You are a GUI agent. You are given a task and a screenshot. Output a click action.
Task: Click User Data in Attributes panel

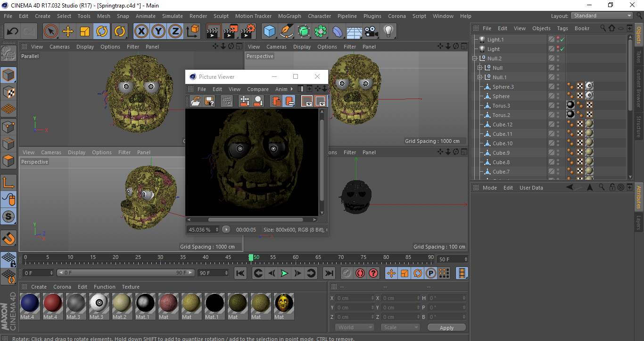pyautogui.click(x=531, y=188)
